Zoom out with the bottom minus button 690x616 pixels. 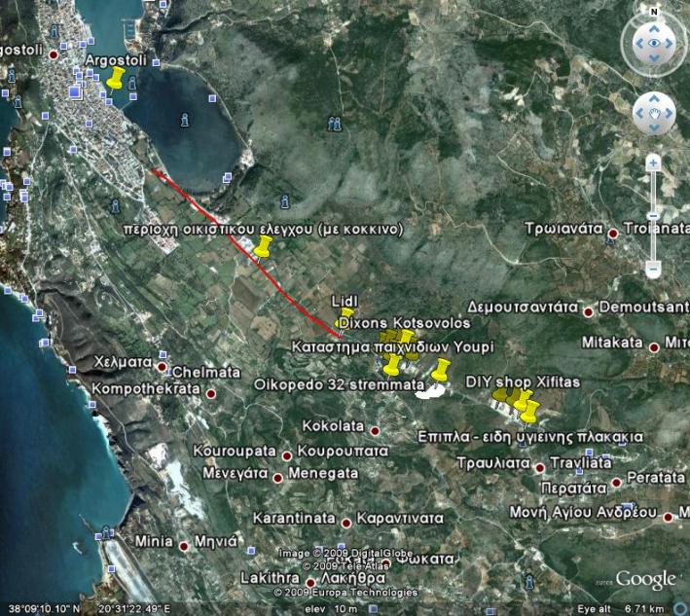[x=653, y=270]
